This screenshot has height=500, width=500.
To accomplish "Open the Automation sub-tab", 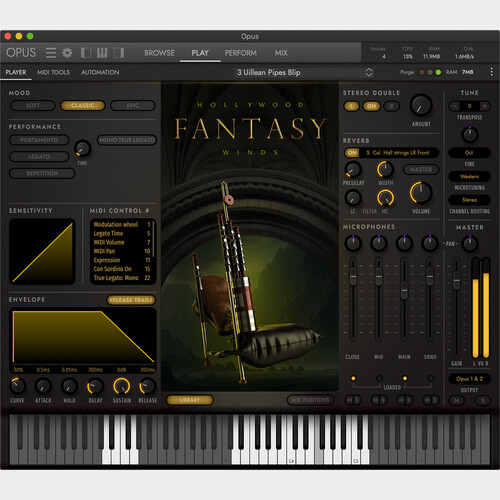I will pyautogui.click(x=100, y=72).
